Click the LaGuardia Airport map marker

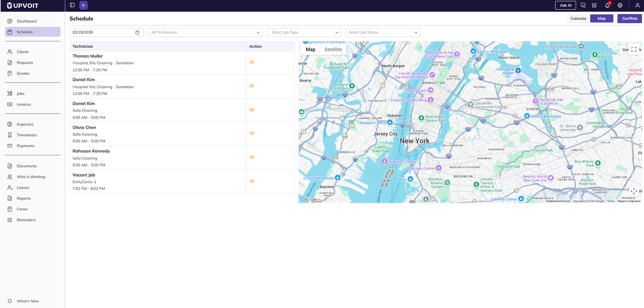[518, 71]
